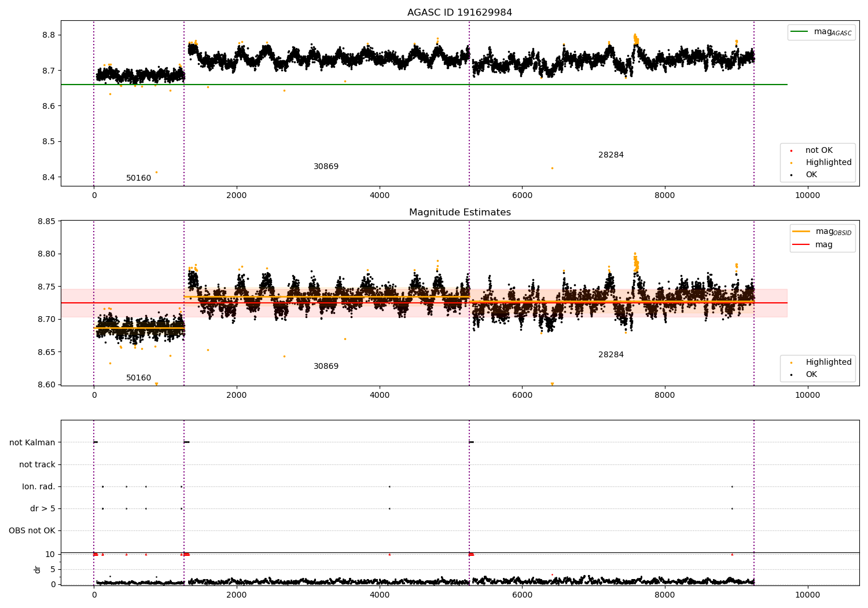Click the orange outlier point near 8.41 below 1000

tap(156, 172)
